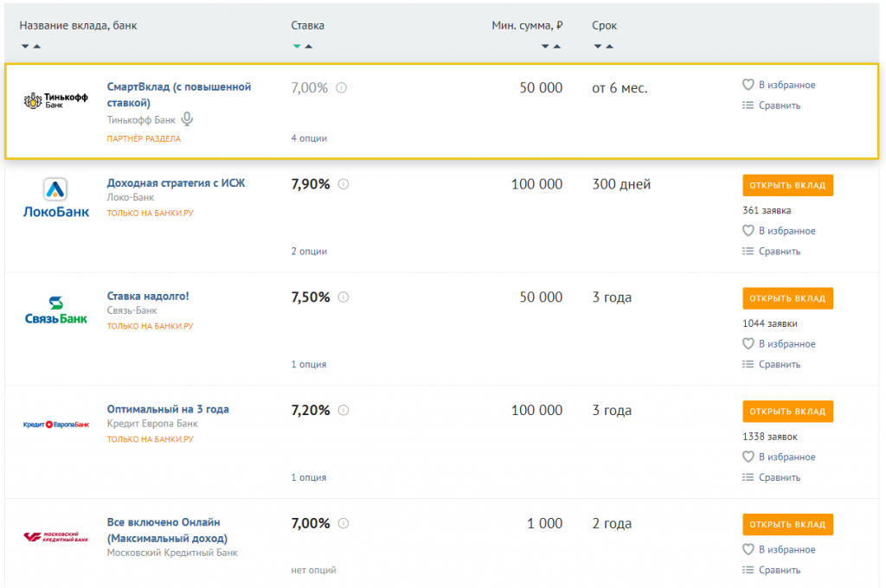886x588 pixels.
Task: Open Оптимальный на 3 года link
Action: pos(168,409)
